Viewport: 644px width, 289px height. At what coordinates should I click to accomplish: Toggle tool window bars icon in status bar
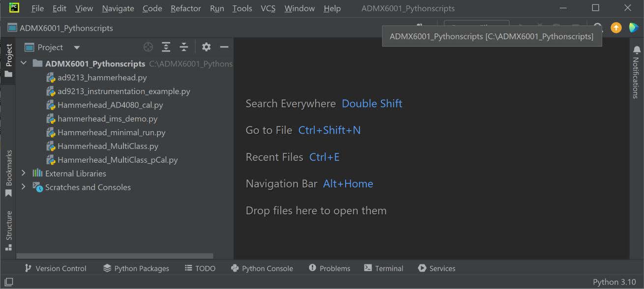[x=9, y=282]
